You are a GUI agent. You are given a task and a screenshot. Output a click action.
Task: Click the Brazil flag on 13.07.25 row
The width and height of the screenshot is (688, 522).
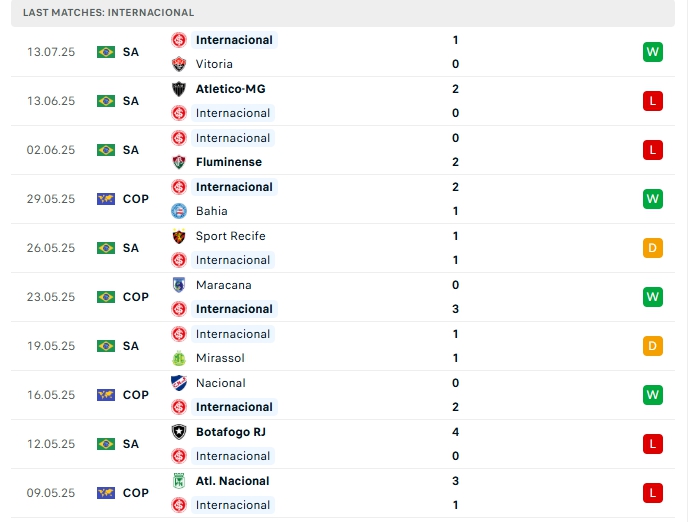[x=106, y=52]
